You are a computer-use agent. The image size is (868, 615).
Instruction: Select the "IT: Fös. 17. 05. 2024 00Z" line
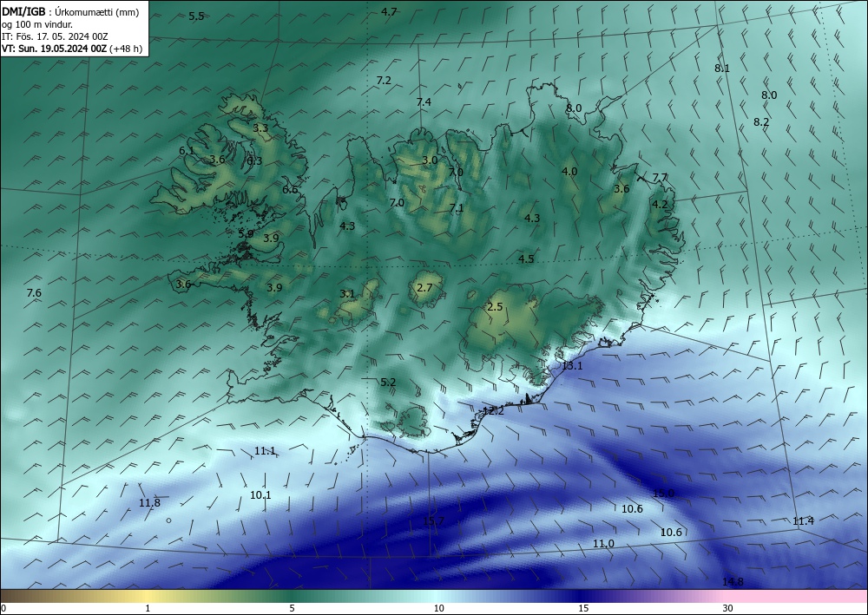click(x=55, y=36)
